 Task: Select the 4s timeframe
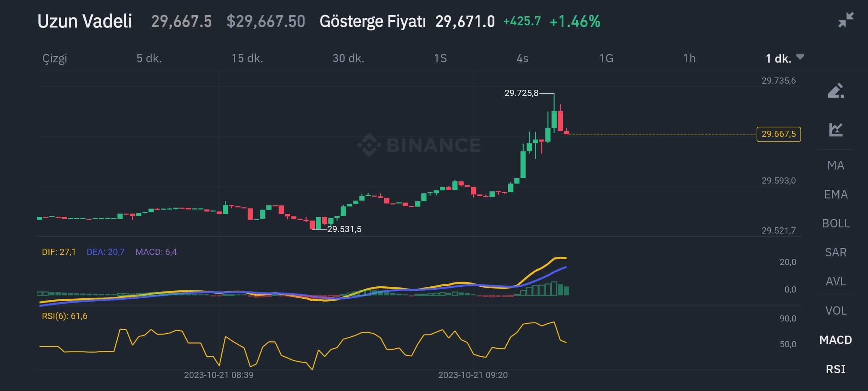tap(522, 58)
